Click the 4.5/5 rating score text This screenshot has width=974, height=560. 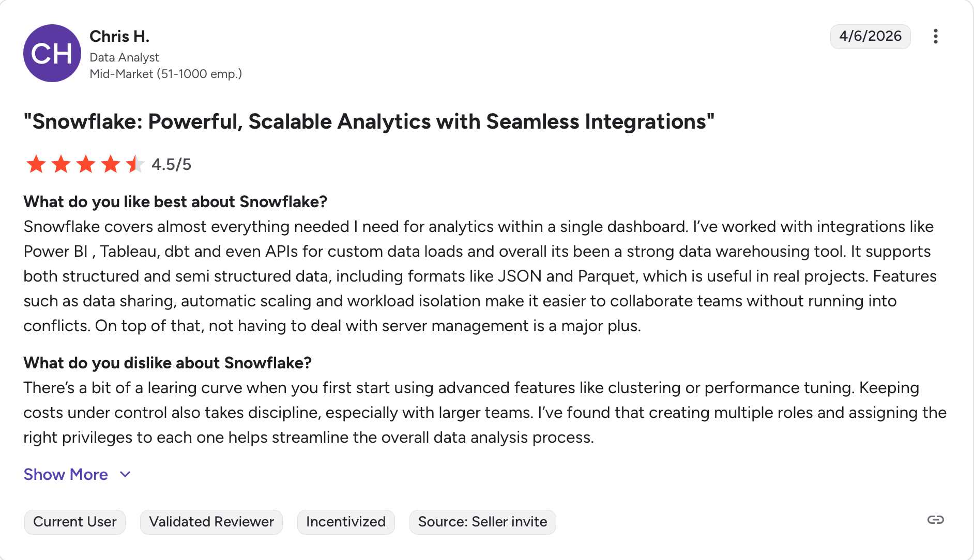point(171,164)
